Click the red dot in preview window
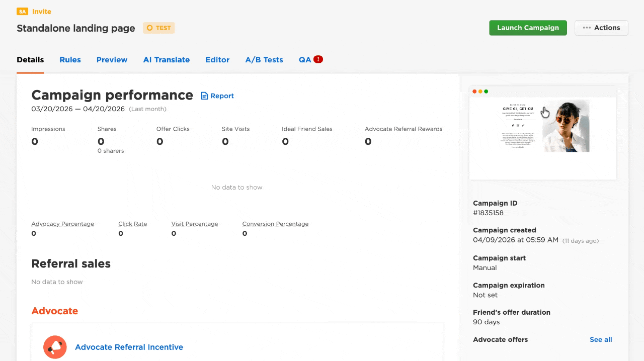This screenshot has width=644, height=361. coord(474,92)
